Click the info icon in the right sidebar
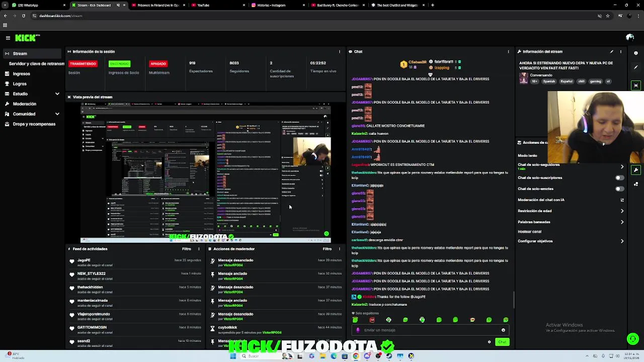644x362 pixels. pyautogui.click(x=636, y=53)
